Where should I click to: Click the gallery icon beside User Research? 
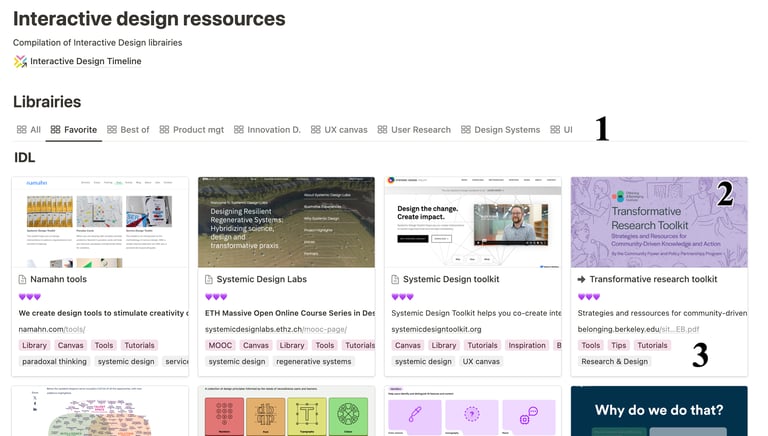382,130
